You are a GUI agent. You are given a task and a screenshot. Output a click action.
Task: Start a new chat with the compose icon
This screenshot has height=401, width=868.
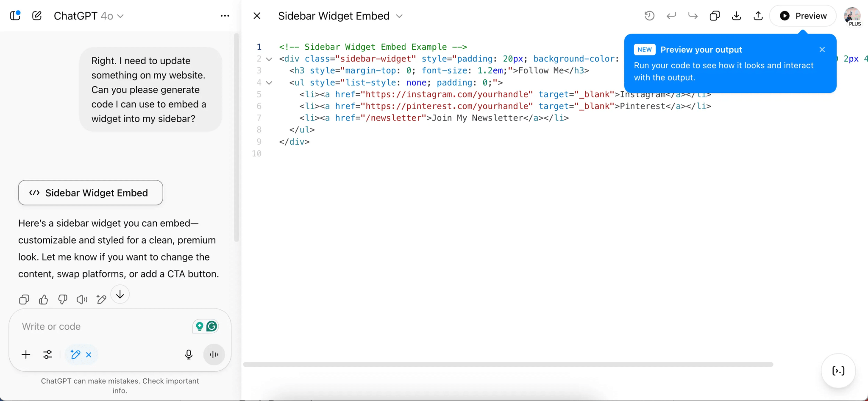37,15
